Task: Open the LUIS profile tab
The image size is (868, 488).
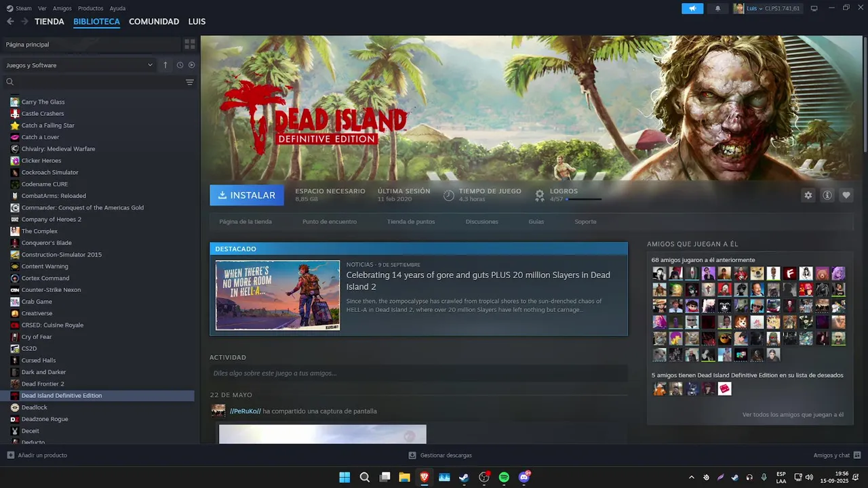Action: [x=197, y=22]
